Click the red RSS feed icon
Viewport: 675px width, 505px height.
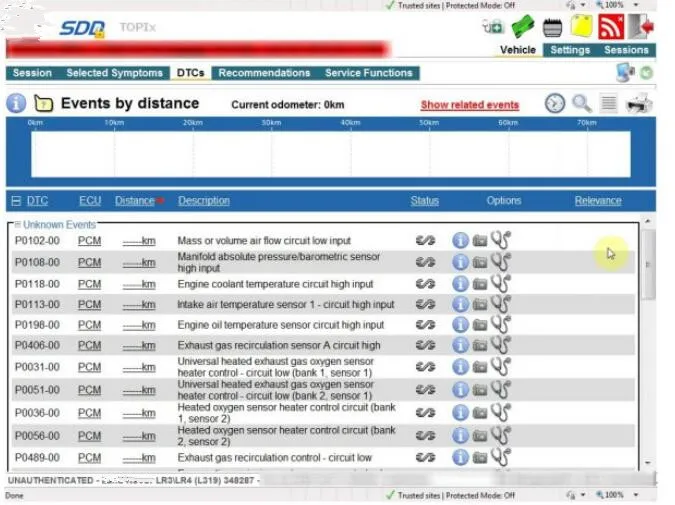point(611,26)
